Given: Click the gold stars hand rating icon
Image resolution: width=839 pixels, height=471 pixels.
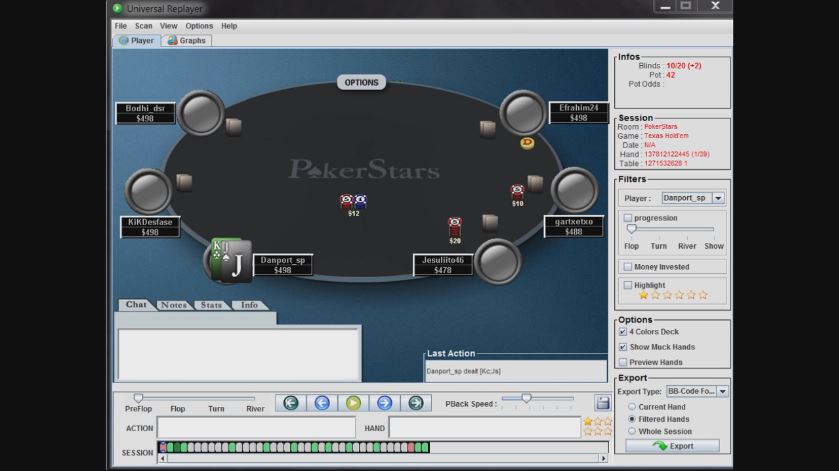Looking at the screenshot, I should 598,426.
